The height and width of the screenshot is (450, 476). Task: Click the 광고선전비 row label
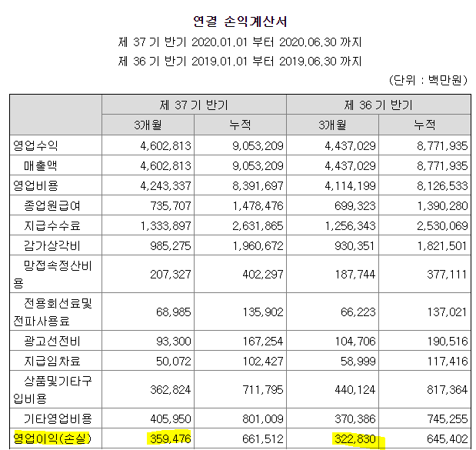(x=52, y=342)
